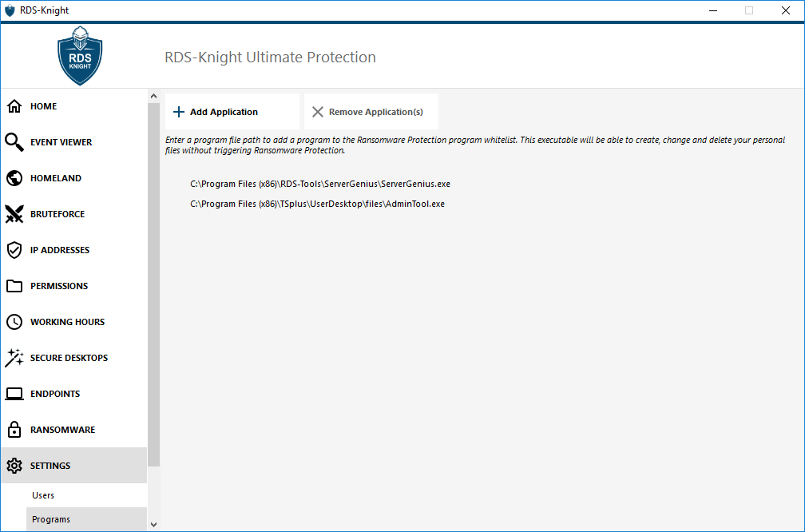Click the Add Application button label
The height and width of the screenshot is (532, 805).
224,112
